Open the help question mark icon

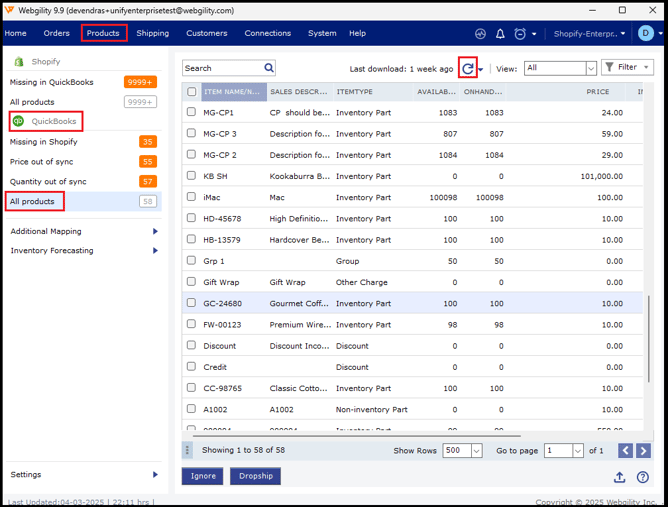click(643, 477)
